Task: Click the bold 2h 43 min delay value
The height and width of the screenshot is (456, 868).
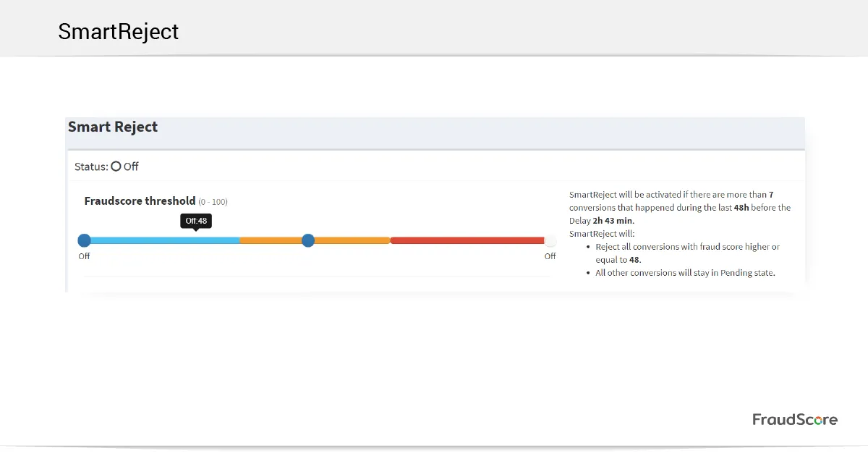Action: pos(613,221)
